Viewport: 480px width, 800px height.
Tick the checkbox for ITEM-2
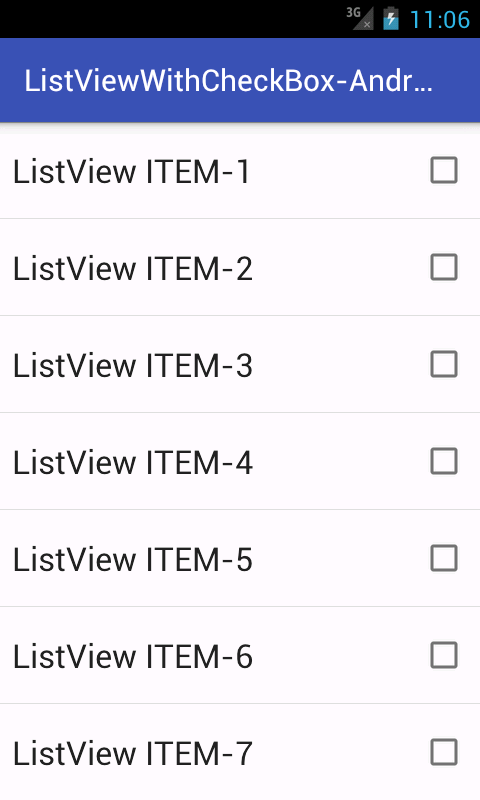point(444,267)
